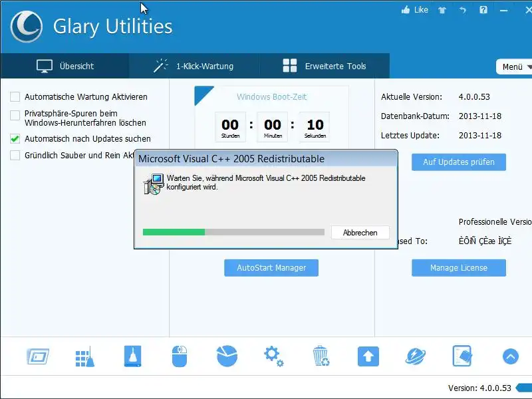Open the 1-Klick-Wartung tab
Screen dimensions: 532x399
tap(194, 66)
